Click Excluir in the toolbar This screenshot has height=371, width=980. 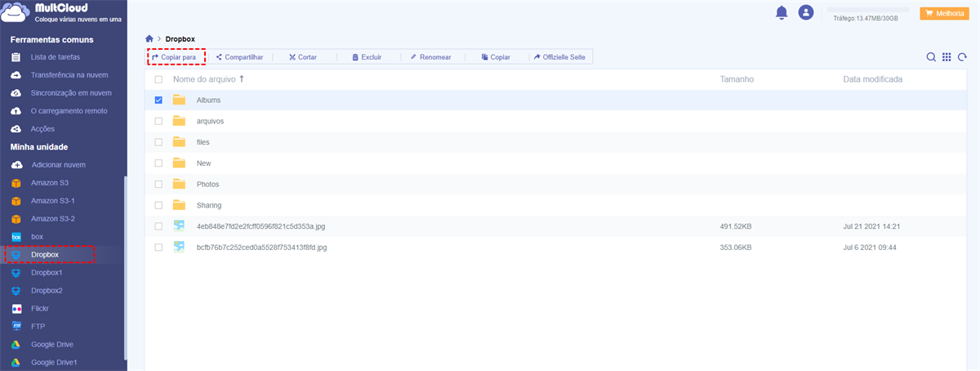(x=367, y=57)
